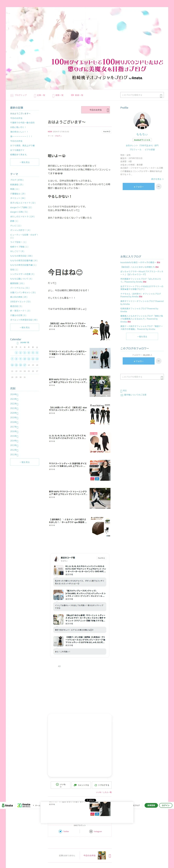The width and height of the screenshot is (174, 868).
Task: Open ゴールドジャパン large size tops thumbnail
Action: (x=100, y=442)
